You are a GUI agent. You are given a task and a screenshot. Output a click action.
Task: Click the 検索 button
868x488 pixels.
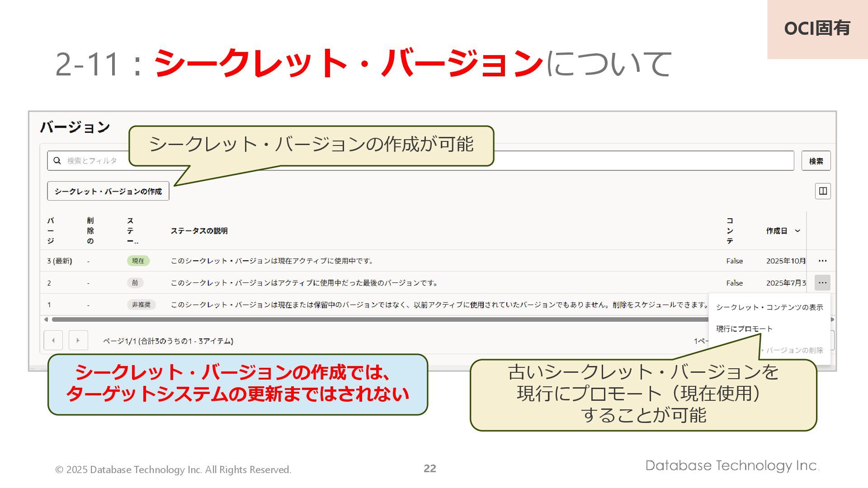[816, 161]
